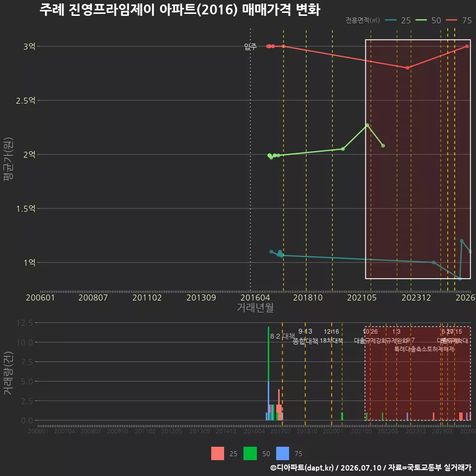This screenshot has height=476, width=476.
Task: Click the tallest green volume bar
Action: pos(268,354)
